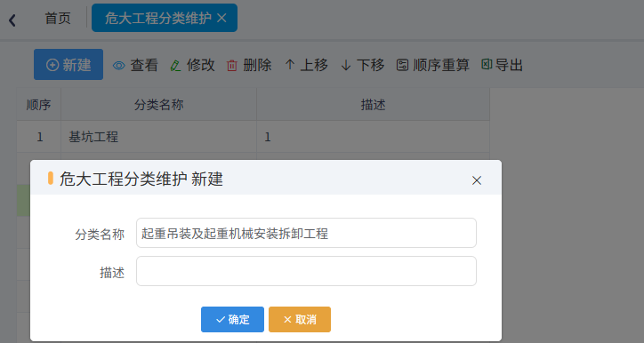This screenshot has width=644, height=343.
Task: Click the 顺序 column header
Action: point(38,105)
